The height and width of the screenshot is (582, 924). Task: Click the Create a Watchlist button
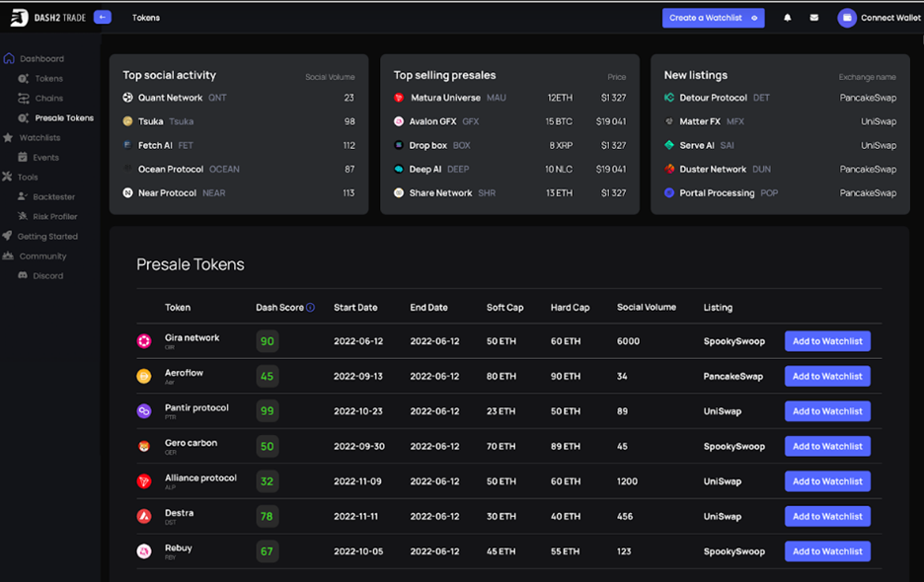coord(713,17)
